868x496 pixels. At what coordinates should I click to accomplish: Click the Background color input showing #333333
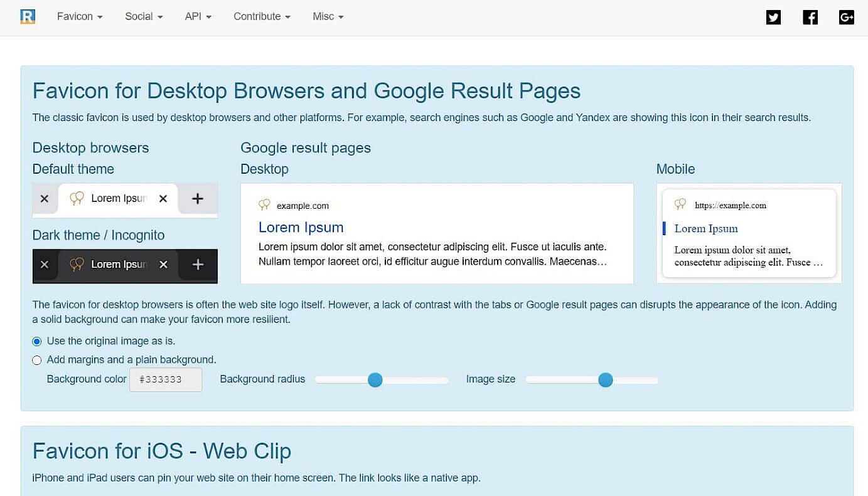pos(165,379)
